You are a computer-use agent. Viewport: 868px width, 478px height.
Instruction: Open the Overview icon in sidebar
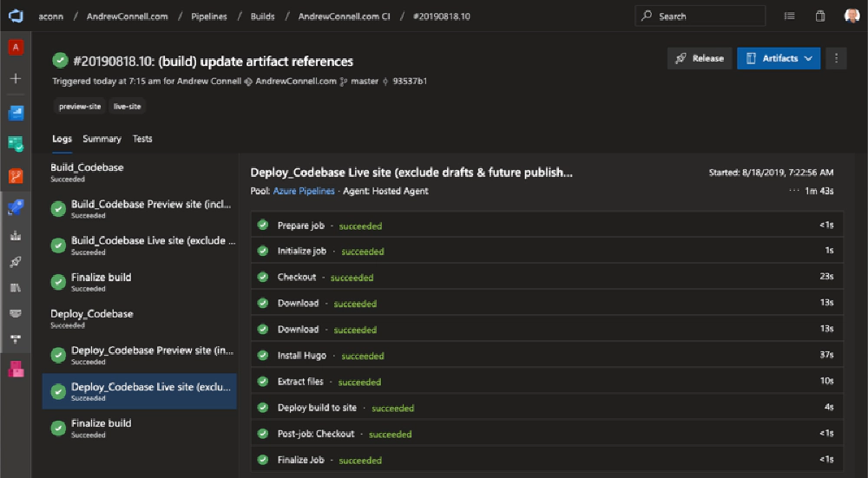click(16, 113)
